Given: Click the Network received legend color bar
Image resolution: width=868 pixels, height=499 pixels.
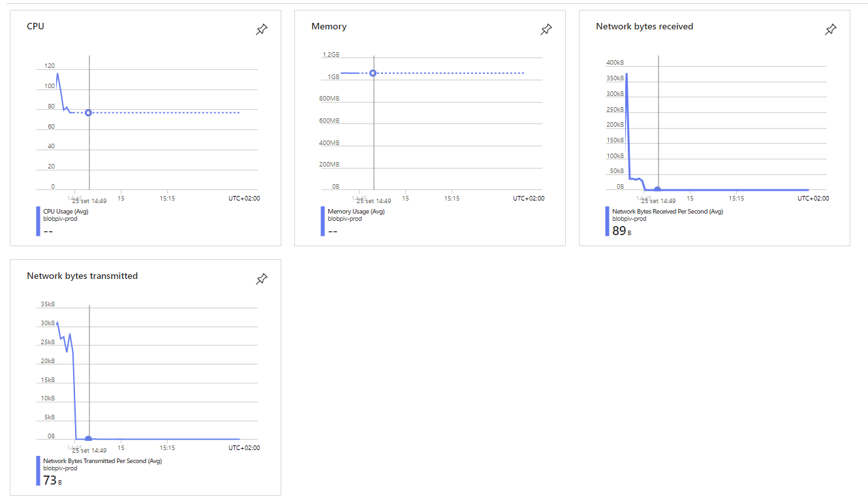Looking at the screenshot, I should click(x=607, y=221).
